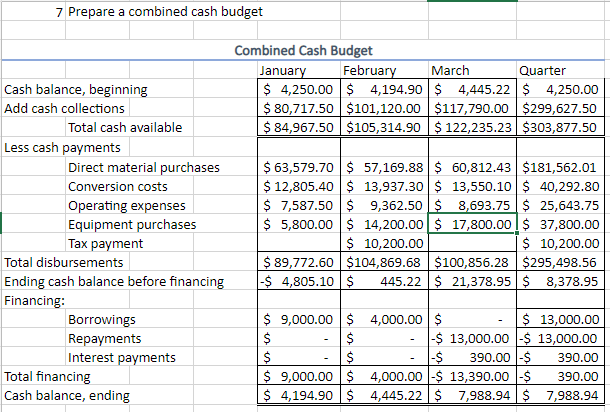Click the 'Total disbursements' label

(64, 263)
